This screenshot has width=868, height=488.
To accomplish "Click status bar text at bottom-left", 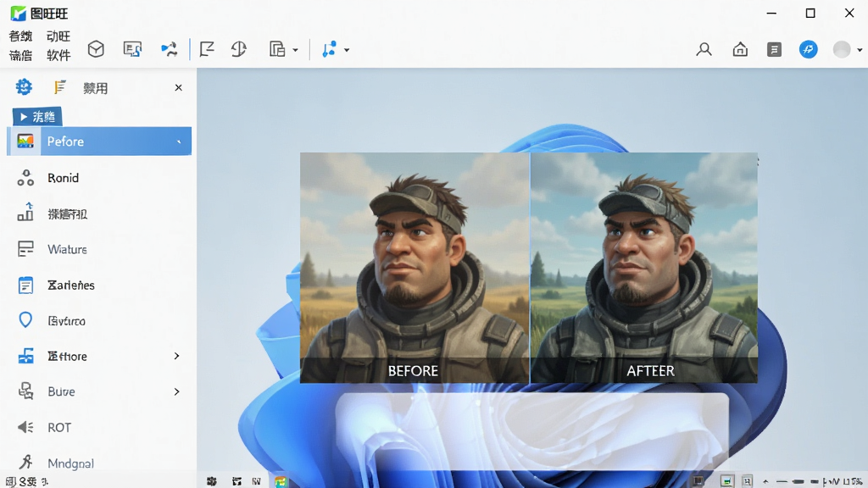I will pos(26,482).
